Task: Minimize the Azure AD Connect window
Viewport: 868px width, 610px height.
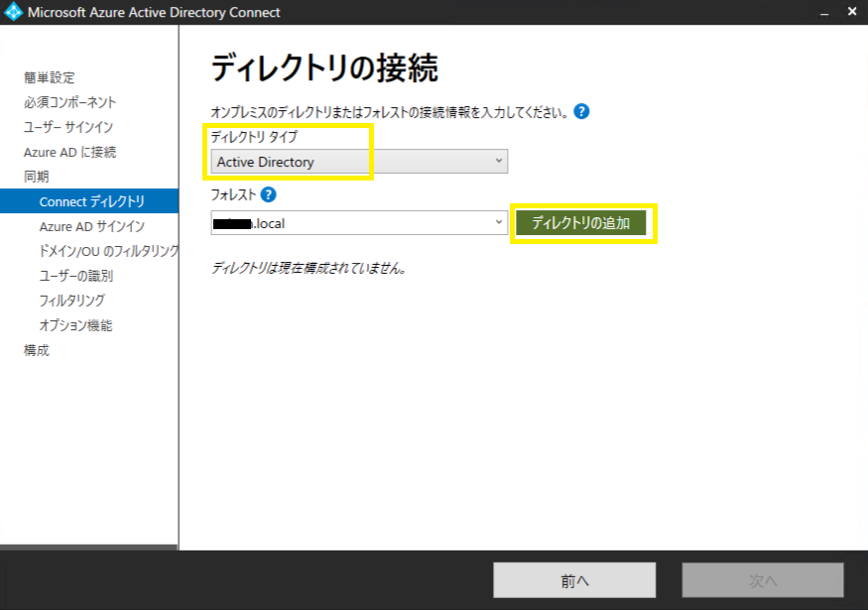Action: [x=824, y=12]
